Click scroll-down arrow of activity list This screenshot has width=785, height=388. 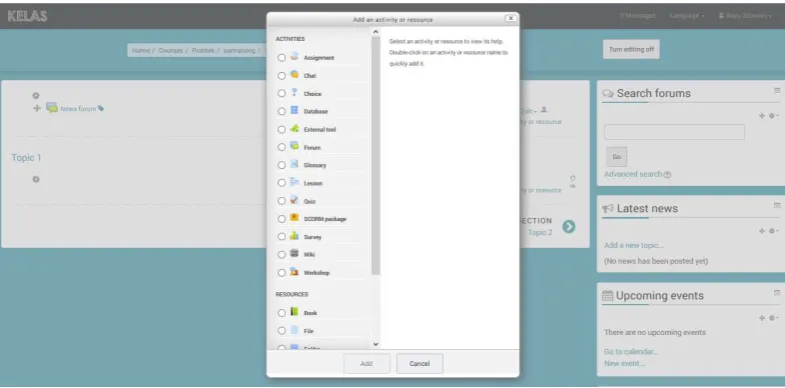coord(375,344)
